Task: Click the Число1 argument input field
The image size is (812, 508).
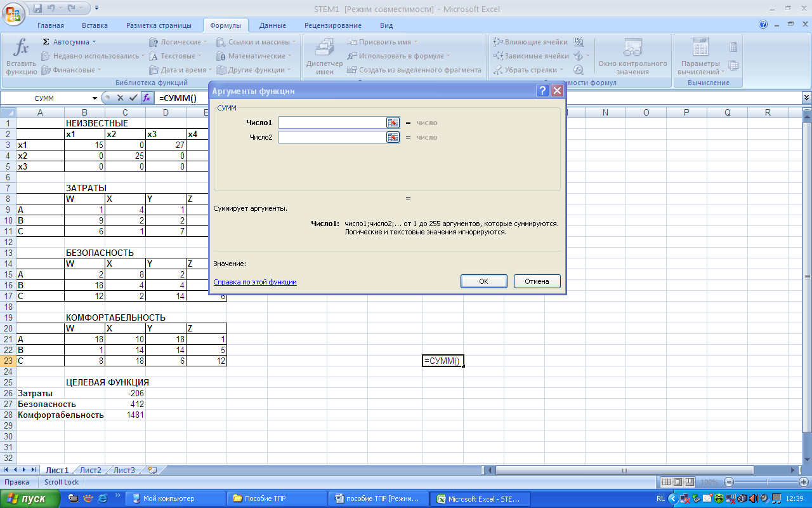Action: (x=332, y=123)
